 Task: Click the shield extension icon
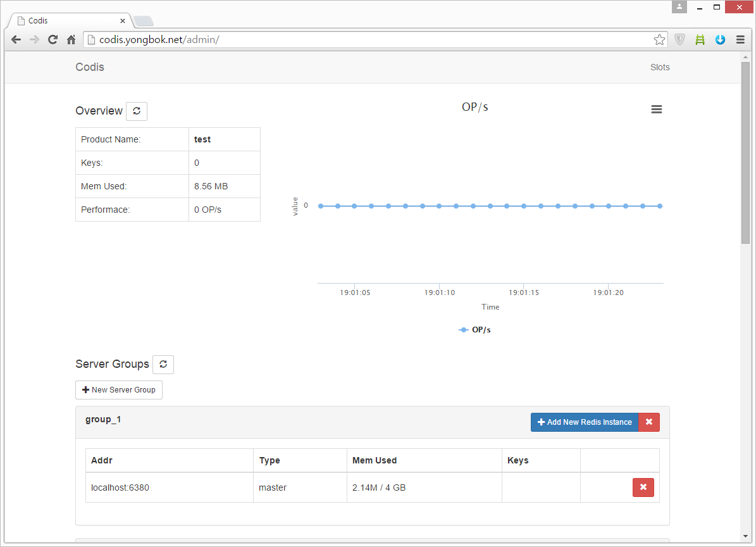(x=679, y=40)
